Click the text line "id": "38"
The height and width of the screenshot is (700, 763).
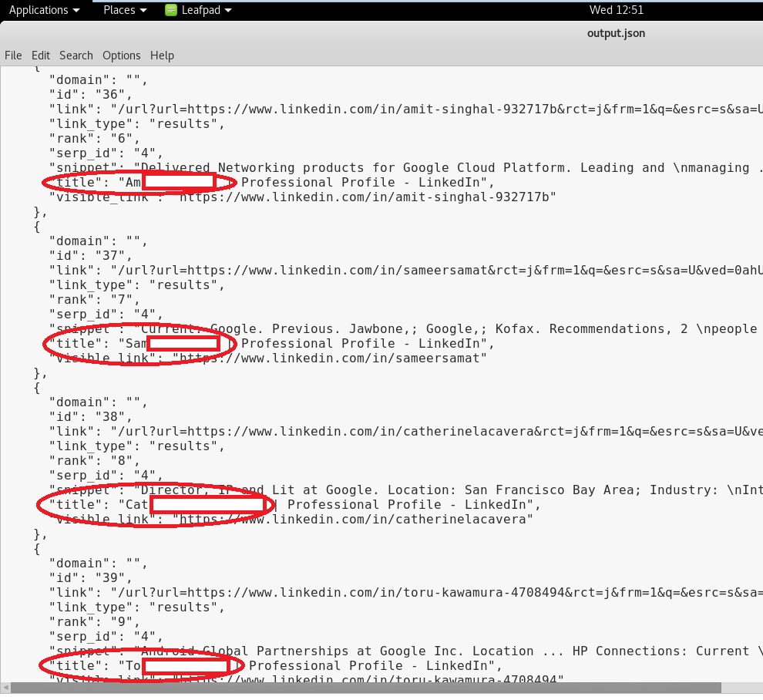[90, 417]
